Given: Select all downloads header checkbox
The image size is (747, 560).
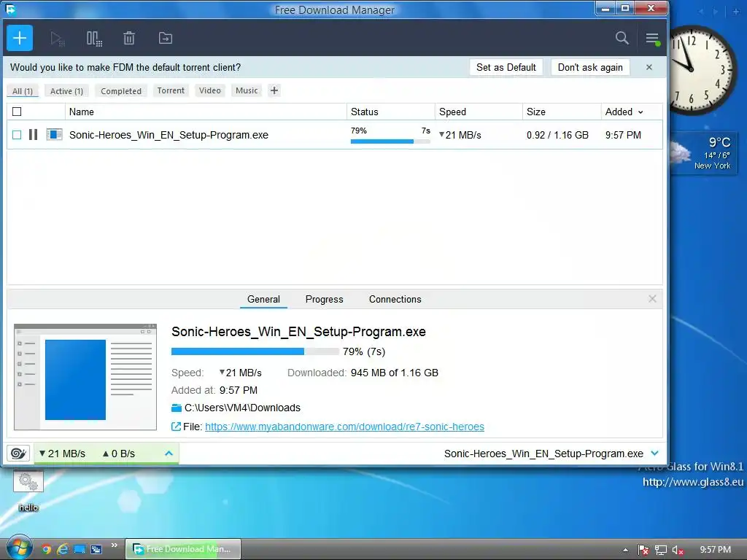Looking at the screenshot, I should 17,112.
